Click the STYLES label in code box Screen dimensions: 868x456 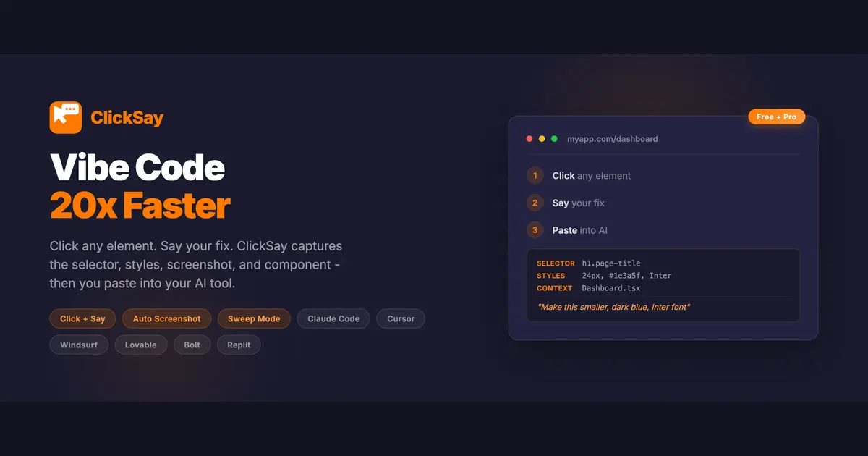click(x=550, y=276)
